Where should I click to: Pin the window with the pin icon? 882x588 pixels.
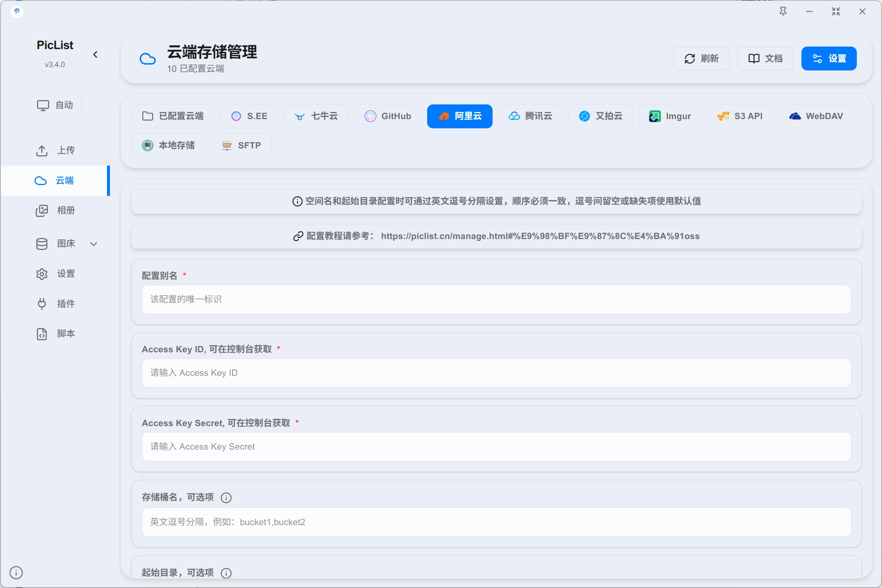pyautogui.click(x=783, y=11)
